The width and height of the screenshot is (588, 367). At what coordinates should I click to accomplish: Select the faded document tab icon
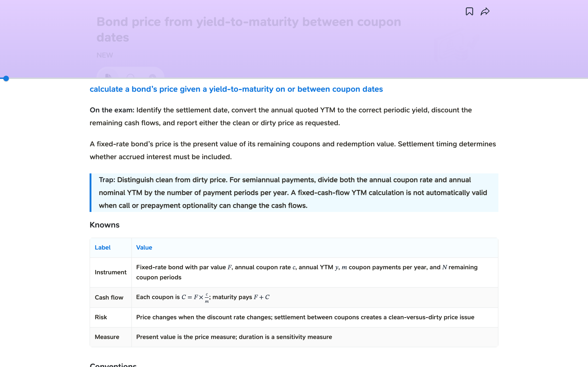pyautogui.click(x=108, y=76)
